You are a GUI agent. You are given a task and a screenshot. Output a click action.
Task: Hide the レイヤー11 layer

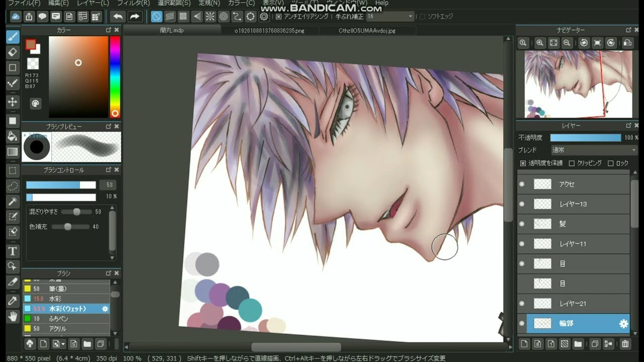pyautogui.click(x=522, y=244)
